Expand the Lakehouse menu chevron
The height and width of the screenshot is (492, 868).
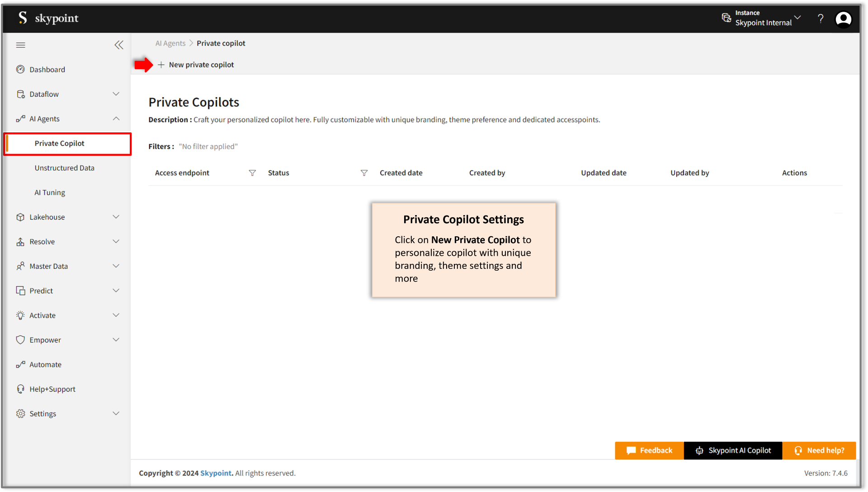click(116, 217)
